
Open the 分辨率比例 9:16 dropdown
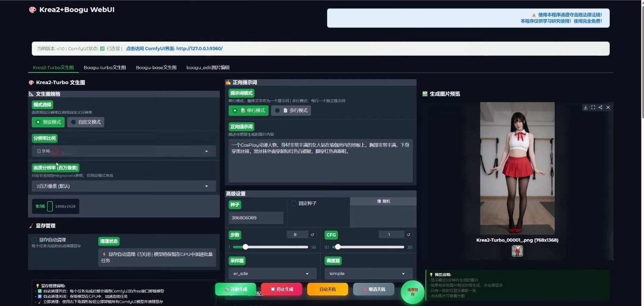[124, 151]
